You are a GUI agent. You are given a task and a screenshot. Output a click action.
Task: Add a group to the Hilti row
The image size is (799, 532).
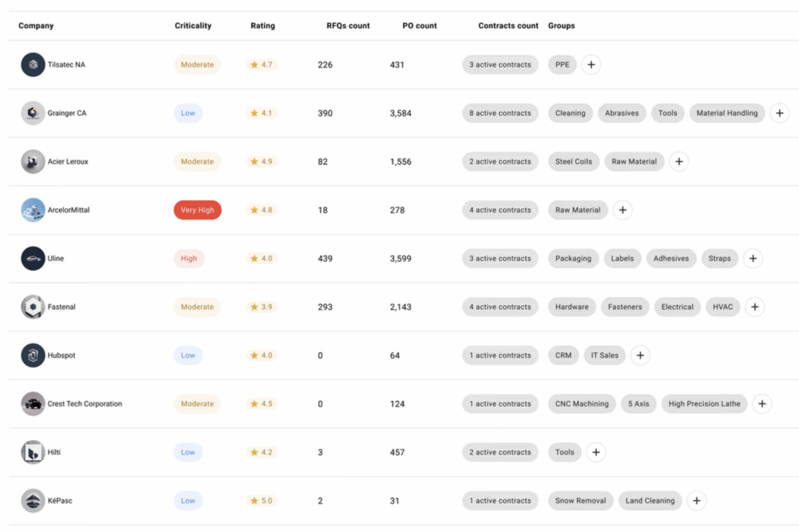click(x=596, y=452)
